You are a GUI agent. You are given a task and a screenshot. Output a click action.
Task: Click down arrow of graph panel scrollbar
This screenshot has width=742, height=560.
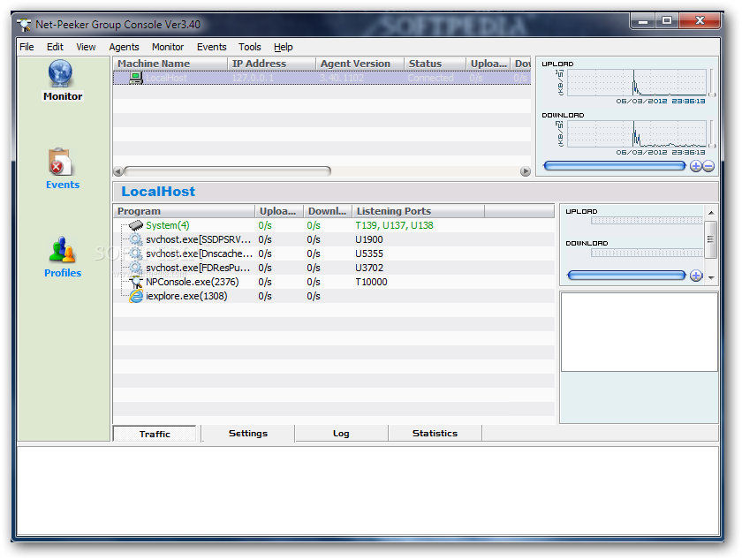pyautogui.click(x=711, y=278)
